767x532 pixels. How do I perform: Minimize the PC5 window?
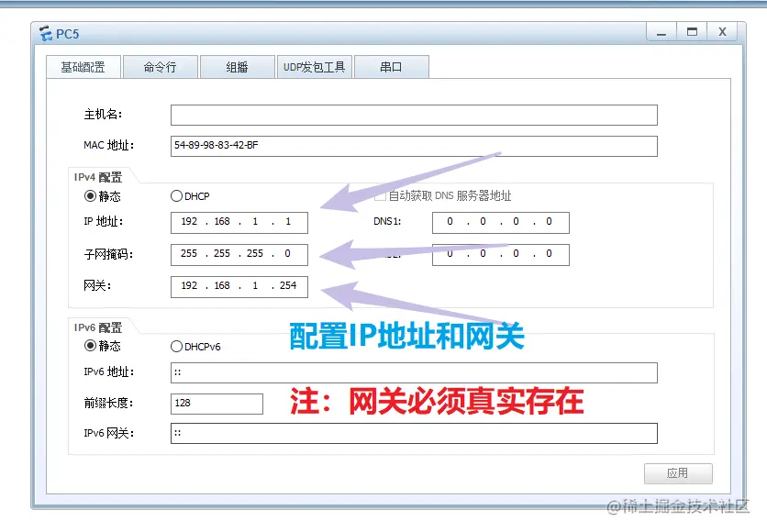click(x=661, y=32)
